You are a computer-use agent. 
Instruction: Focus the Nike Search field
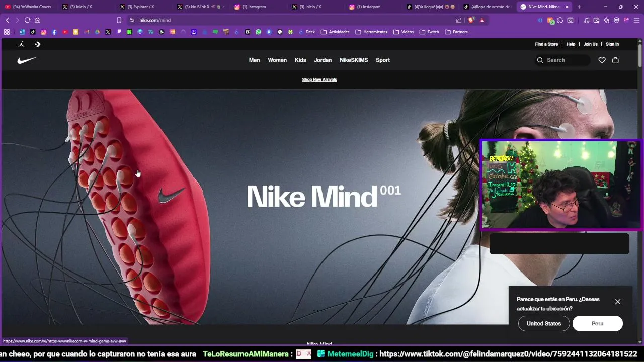click(x=562, y=60)
